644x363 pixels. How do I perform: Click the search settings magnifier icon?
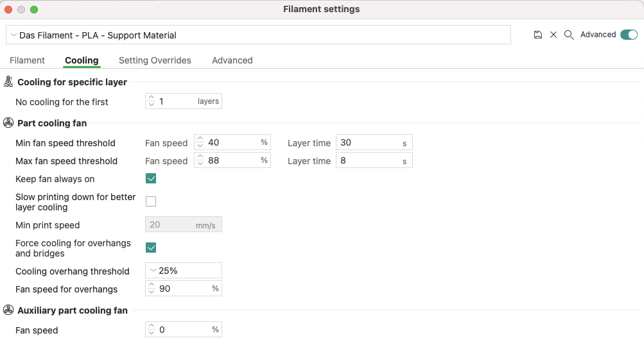(x=569, y=35)
